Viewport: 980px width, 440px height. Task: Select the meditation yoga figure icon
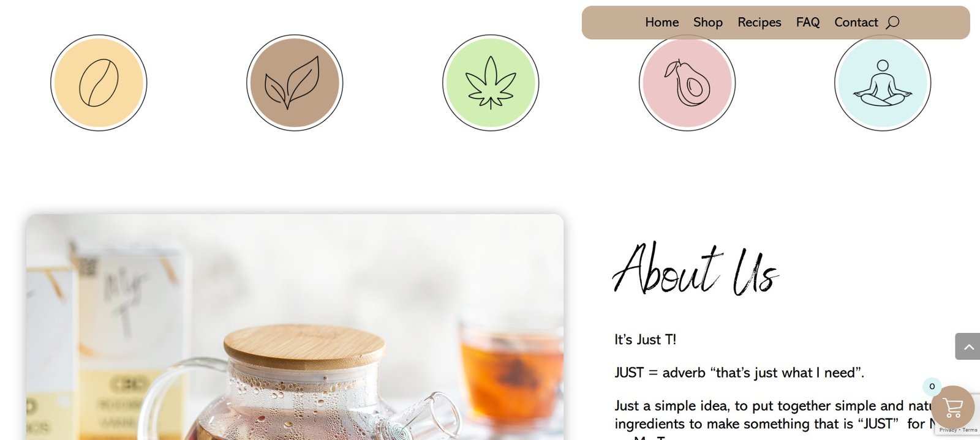pos(883,83)
